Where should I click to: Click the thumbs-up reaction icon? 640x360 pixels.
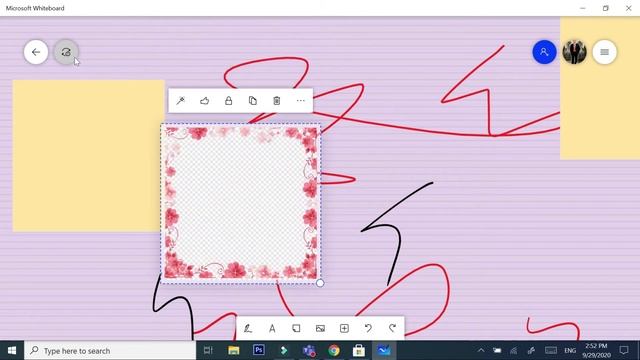[x=204, y=101]
